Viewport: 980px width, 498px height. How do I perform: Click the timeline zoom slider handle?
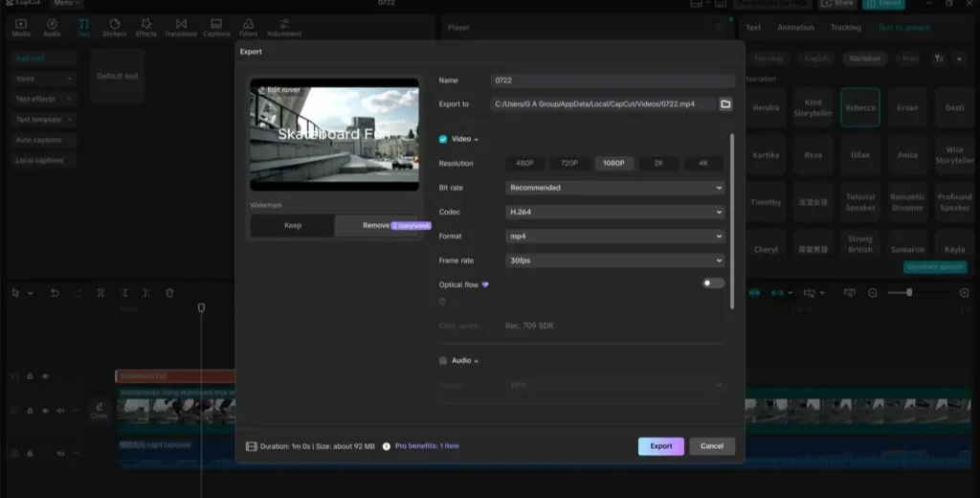[909, 293]
